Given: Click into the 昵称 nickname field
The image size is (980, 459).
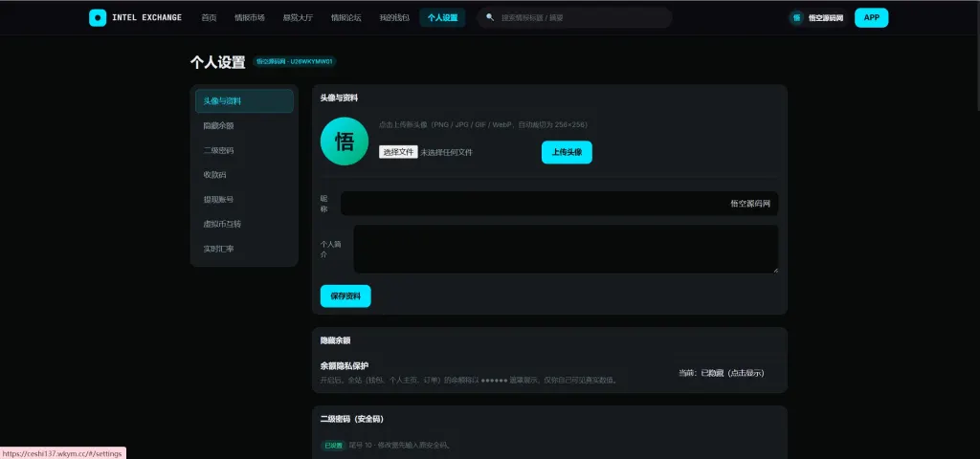Looking at the screenshot, I should click(x=559, y=204).
